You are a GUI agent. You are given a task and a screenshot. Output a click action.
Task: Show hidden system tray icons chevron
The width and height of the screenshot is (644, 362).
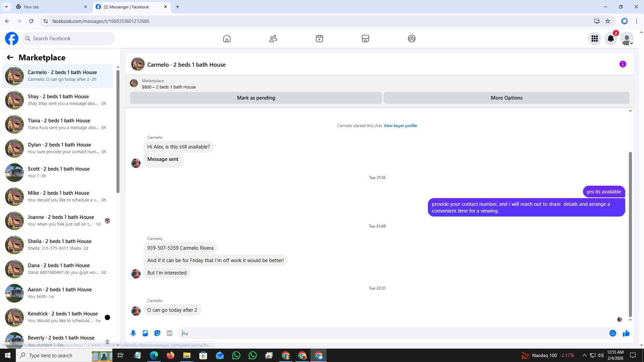584,355
